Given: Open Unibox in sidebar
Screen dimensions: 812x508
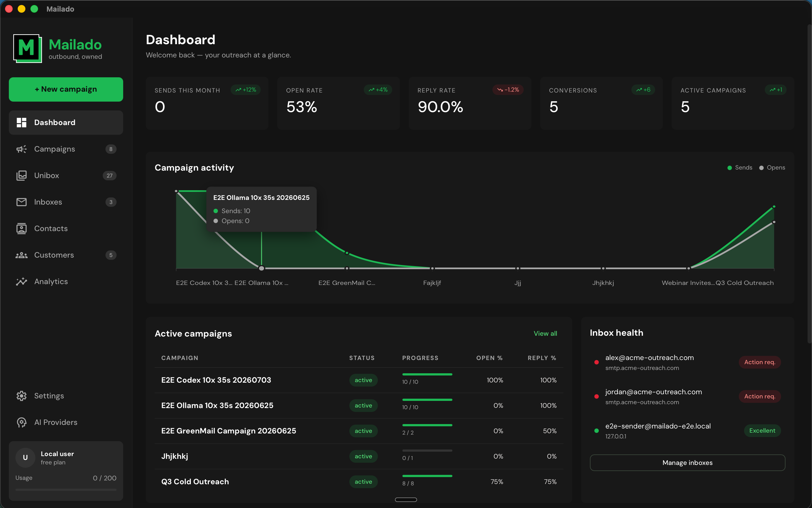Looking at the screenshot, I should click(x=66, y=176).
